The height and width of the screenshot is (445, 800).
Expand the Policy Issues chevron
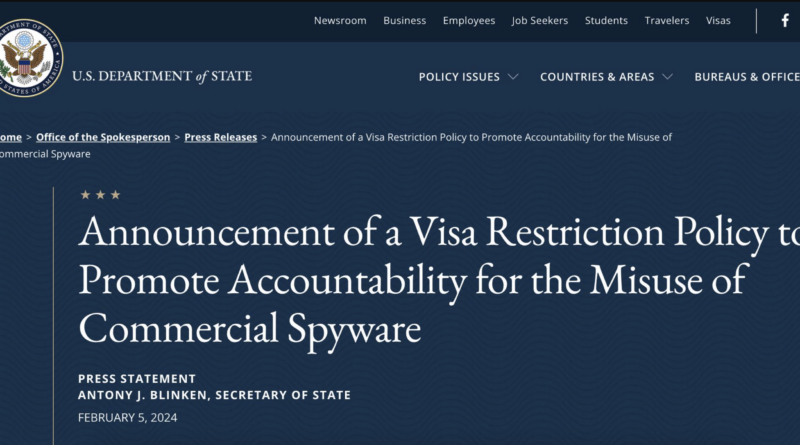click(x=513, y=77)
